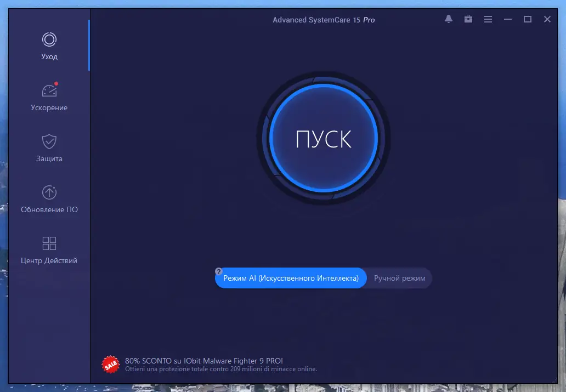Switch to the Защита tab
Screen dimensions: 566x392
point(49,149)
